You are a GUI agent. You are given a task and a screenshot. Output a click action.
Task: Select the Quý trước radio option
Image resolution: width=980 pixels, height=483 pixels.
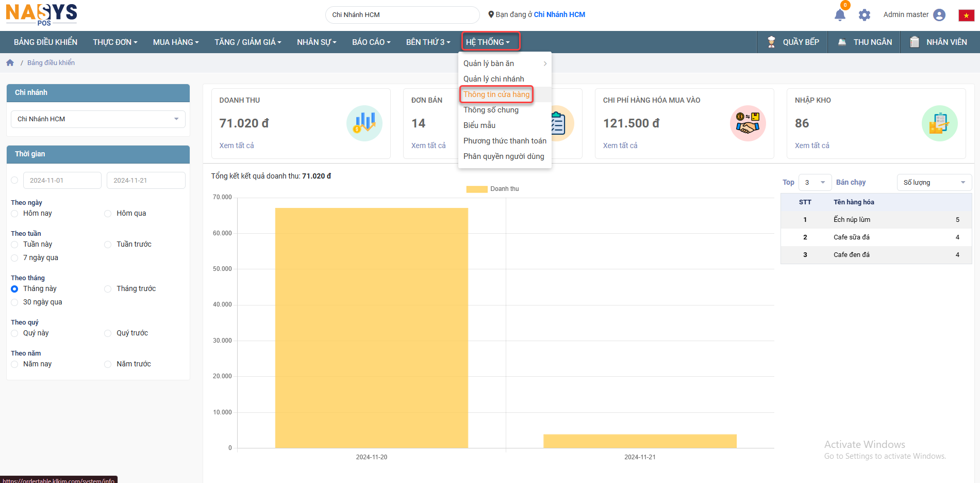tap(108, 333)
